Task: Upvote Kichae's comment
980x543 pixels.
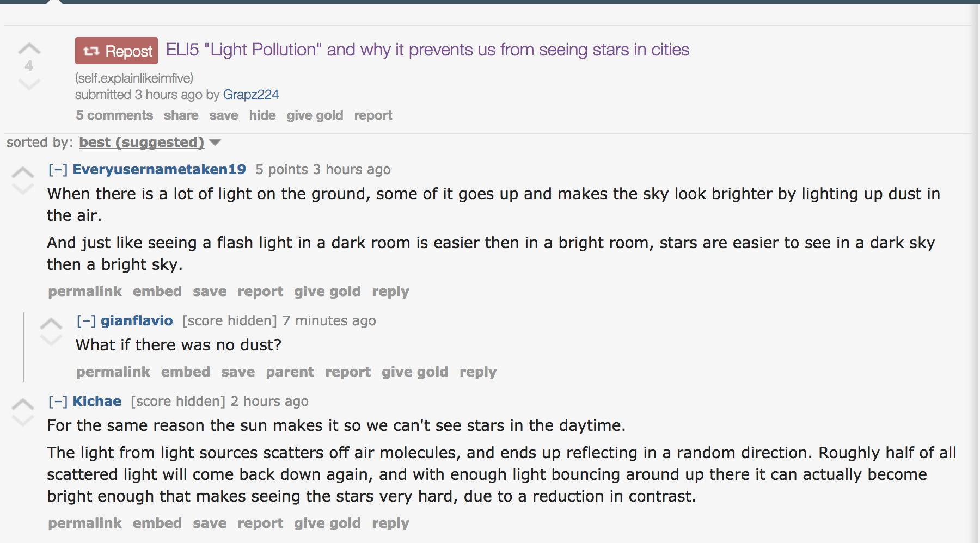Action: coord(22,404)
